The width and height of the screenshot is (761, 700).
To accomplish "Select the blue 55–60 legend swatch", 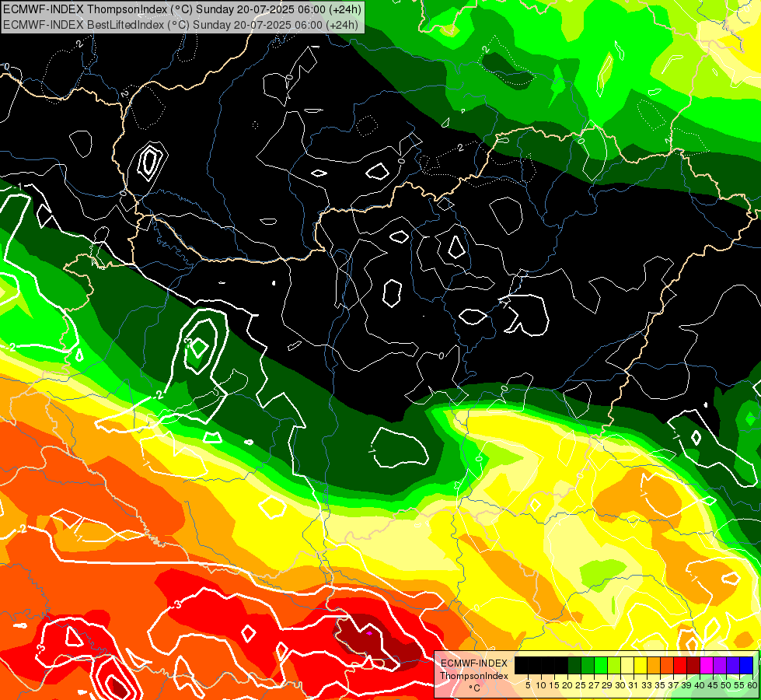I will point(746,665).
